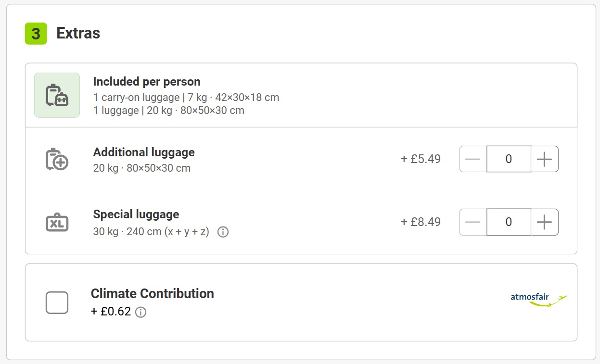Screen dimensions: 600x364
Task: Decrease additional luggage quantity with minus
Action: tap(473, 159)
